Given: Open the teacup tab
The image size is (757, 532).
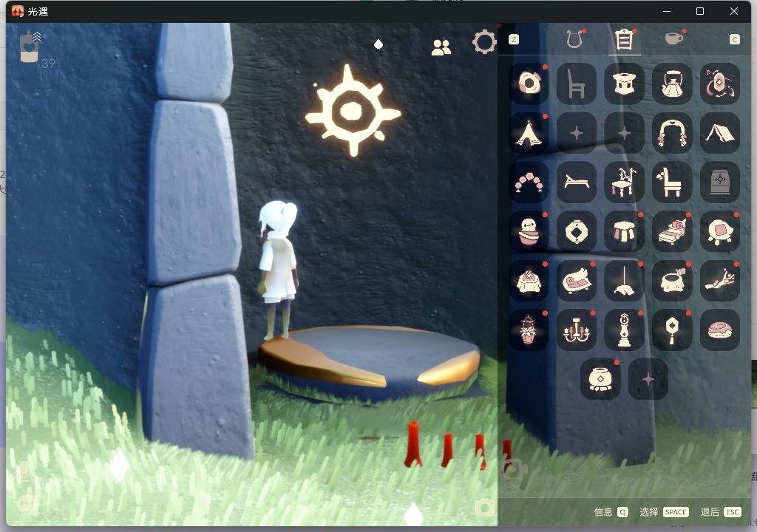Looking at the screenshot, I should coord(674,38).
